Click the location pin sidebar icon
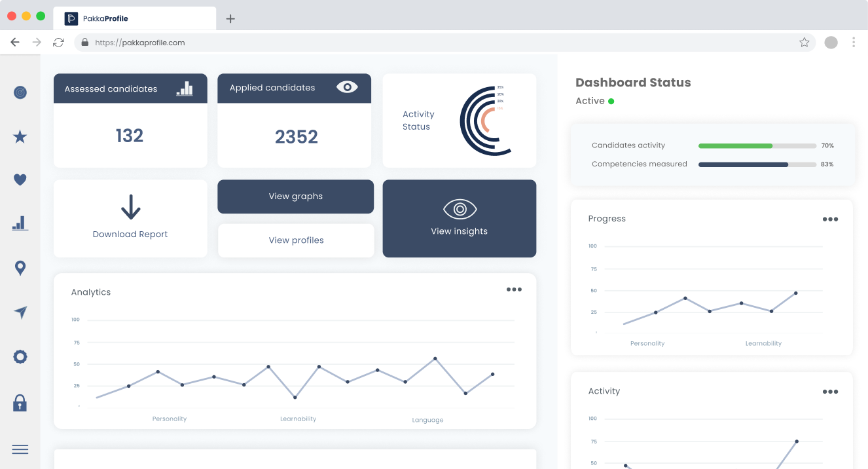The image size is (868, 469). coord(20,268)
